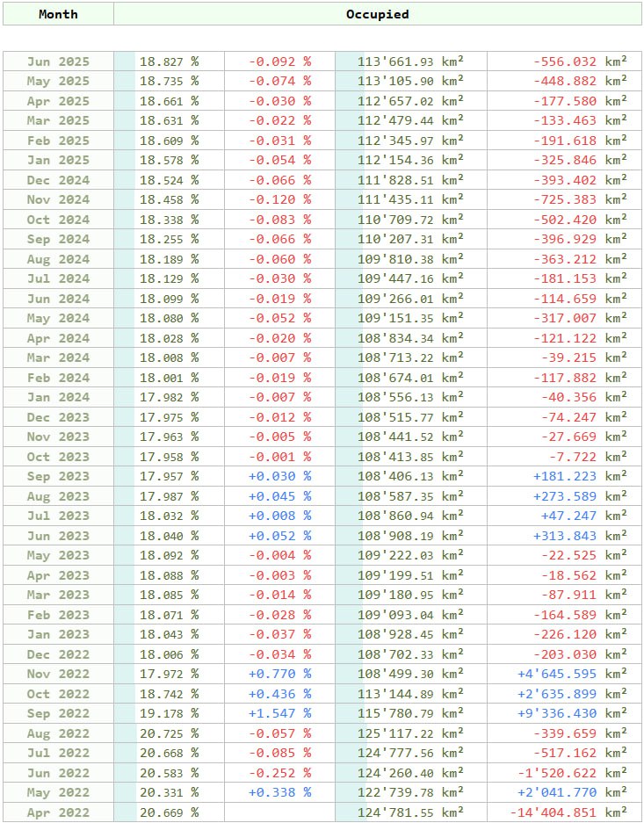
Task: Select the Jun 2024 month cell
Action: click(x=58, y=299)
